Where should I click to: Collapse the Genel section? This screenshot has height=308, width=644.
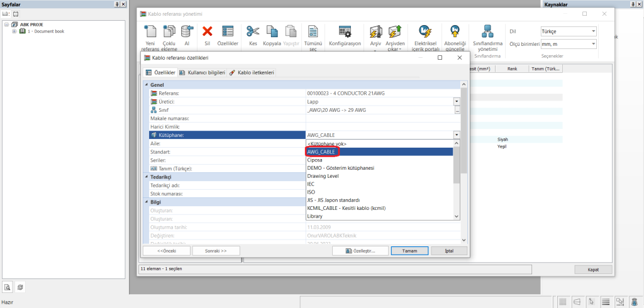point(147,84)
